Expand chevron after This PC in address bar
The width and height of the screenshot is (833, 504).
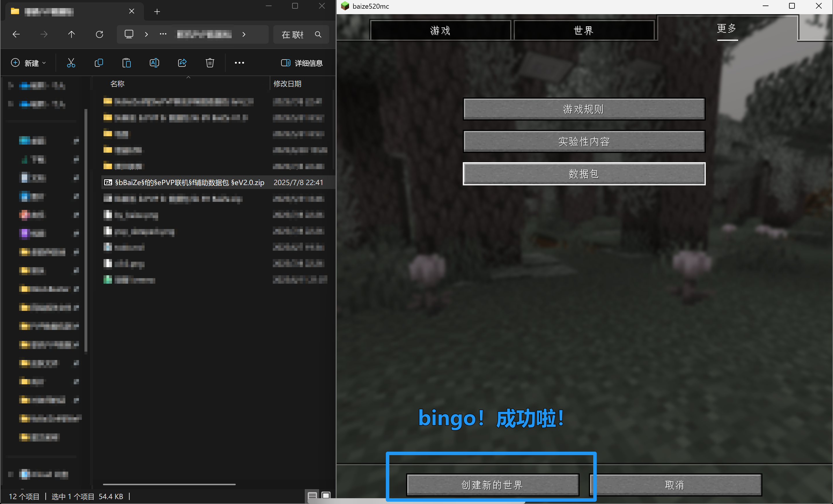[x=146, y=34]
